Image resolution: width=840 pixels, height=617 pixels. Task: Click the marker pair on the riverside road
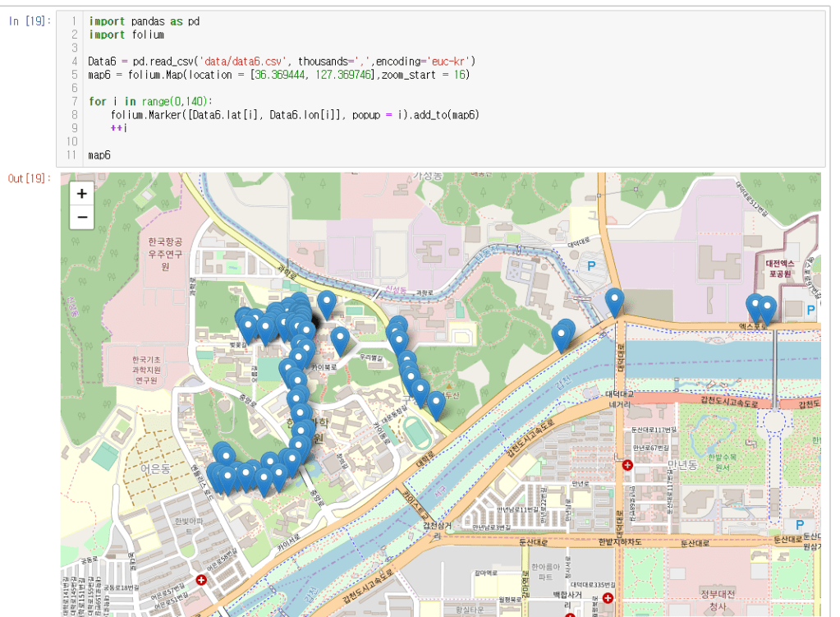click(563, 334)
